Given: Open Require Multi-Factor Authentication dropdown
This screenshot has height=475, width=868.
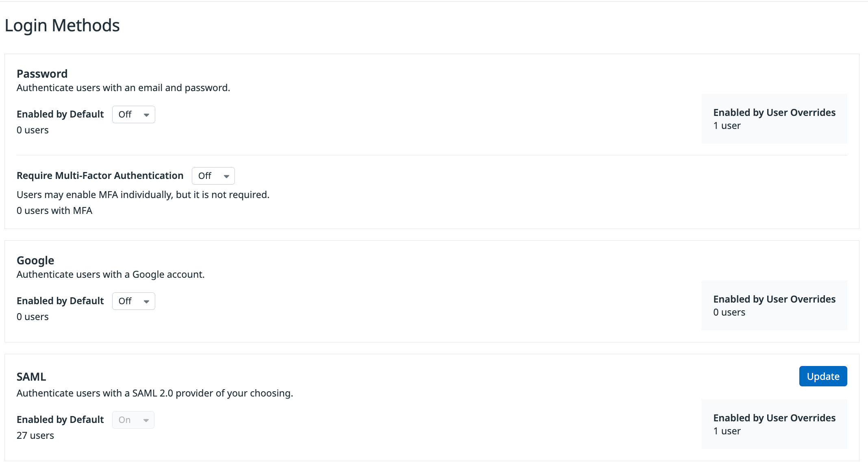Looking at the screenshot, I should 213,176.
